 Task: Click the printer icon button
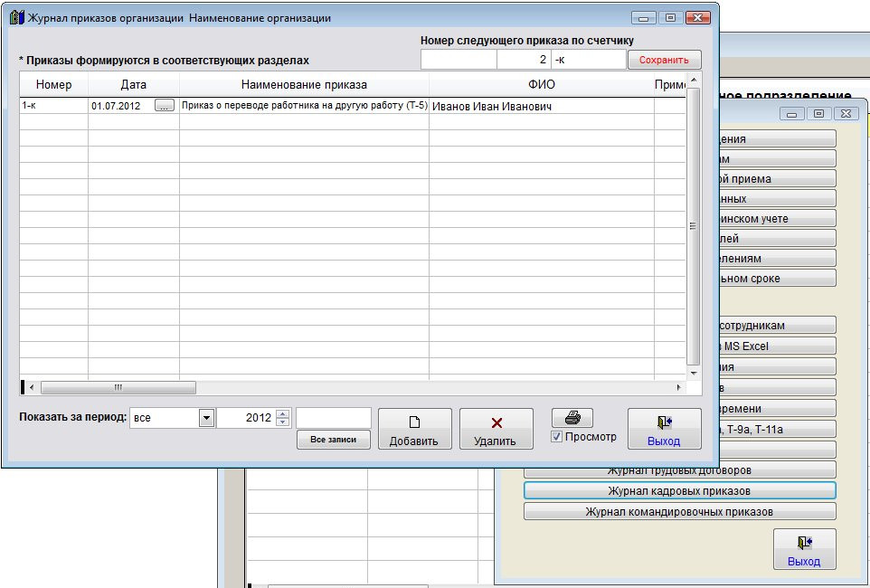pyautogui.click(x=572, y=418)
